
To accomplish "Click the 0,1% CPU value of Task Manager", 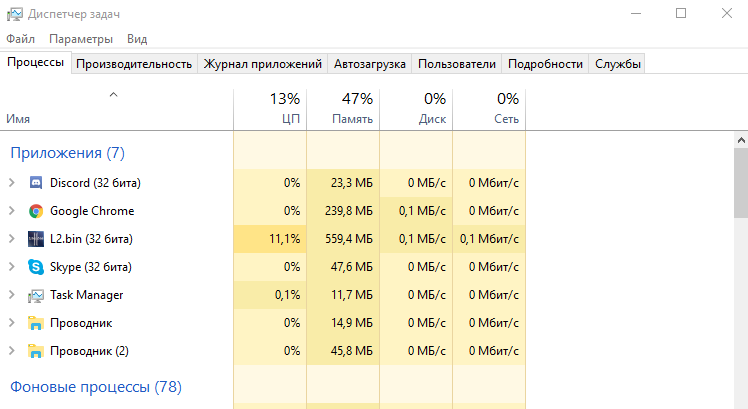I will (288, 295).
